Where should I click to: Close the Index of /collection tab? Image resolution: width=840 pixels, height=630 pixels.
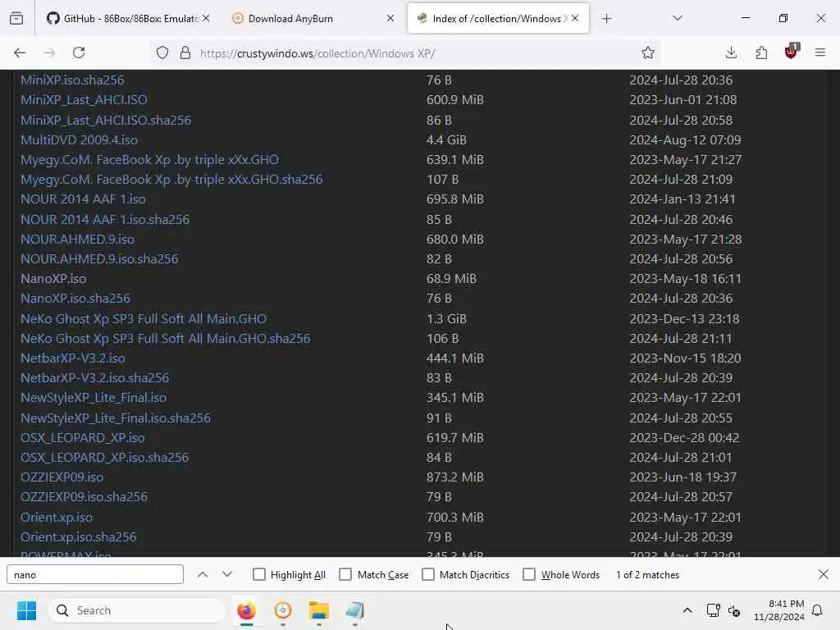click(575, 18)
